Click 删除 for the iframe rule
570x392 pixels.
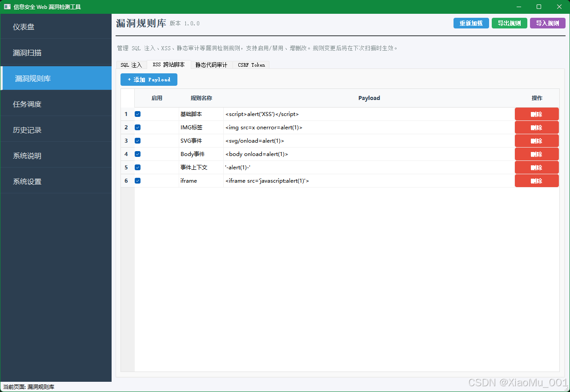[537, 181]
